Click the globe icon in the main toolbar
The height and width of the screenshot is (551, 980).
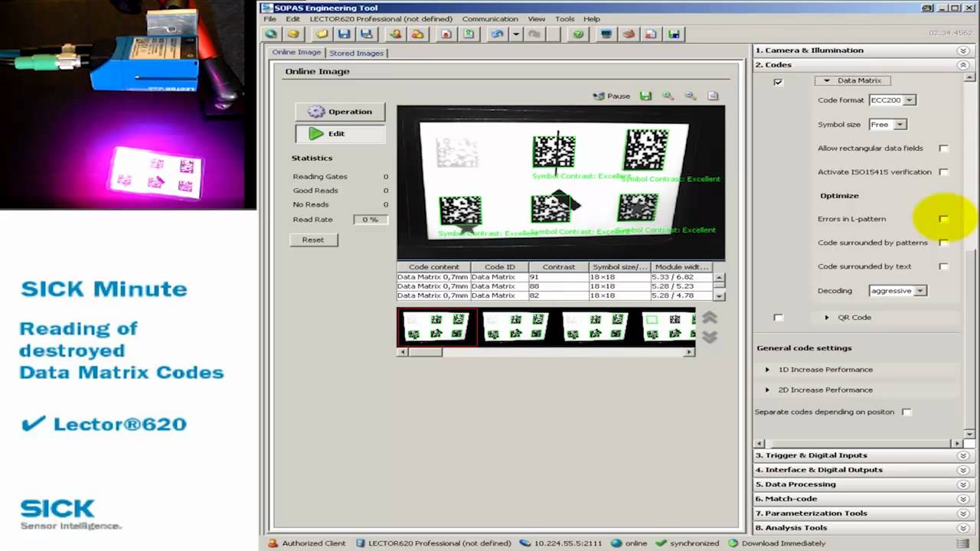point(270,34)
